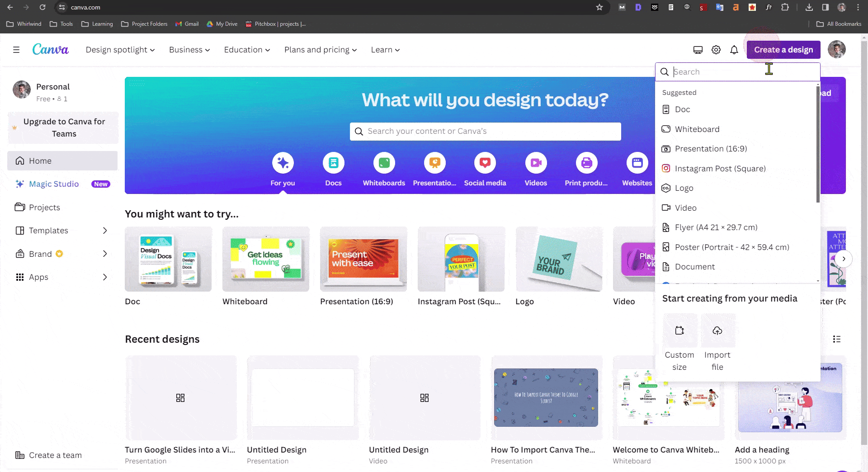
Task: Open Social media designs from the banner
Action: [x=485, y=163]
